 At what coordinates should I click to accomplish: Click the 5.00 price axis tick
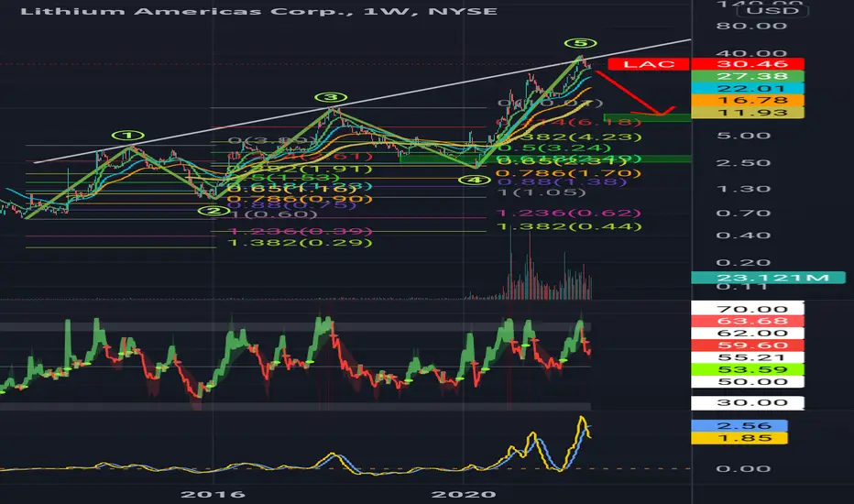(x=743, y=136)
